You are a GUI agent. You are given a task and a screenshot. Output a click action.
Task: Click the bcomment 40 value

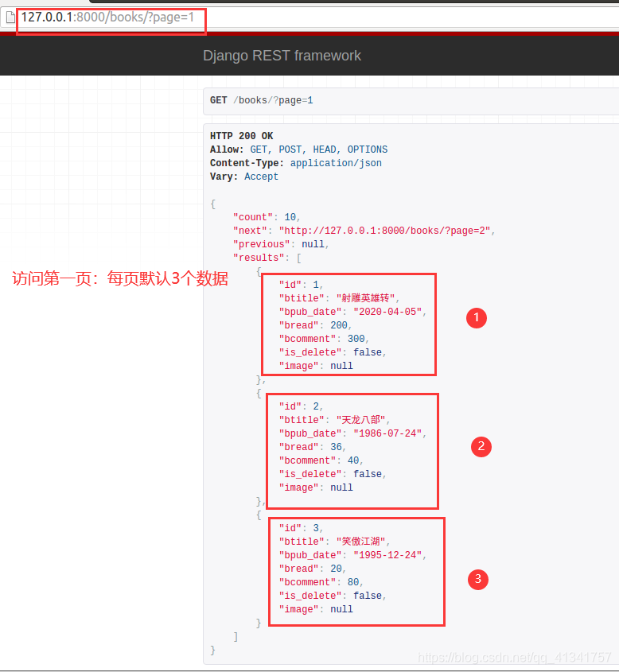coord(353,460)
